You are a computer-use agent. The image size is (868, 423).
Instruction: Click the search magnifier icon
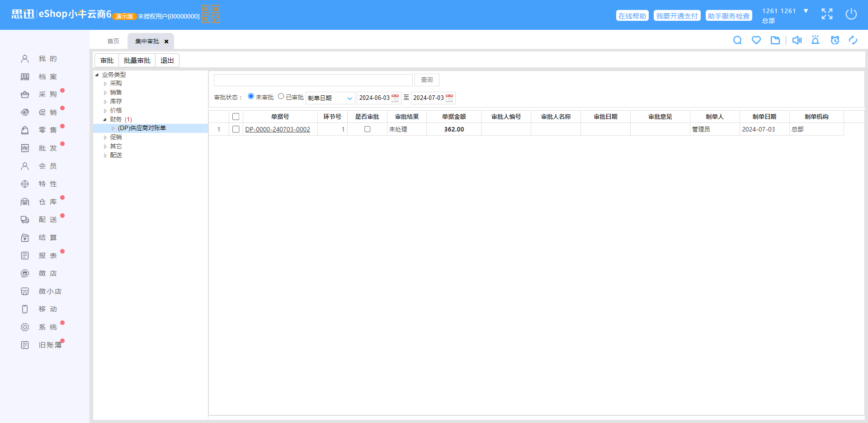pyautogui.click(x=737, y=40)
